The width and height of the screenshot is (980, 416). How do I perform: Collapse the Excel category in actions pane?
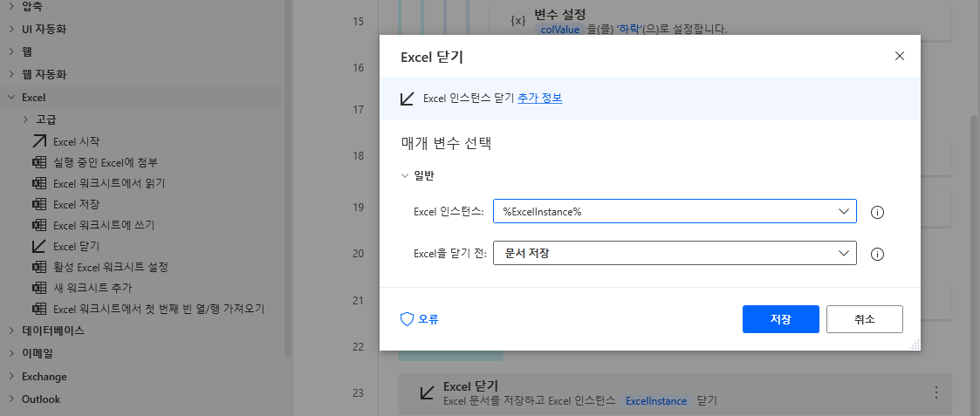(x=11, y=98)
